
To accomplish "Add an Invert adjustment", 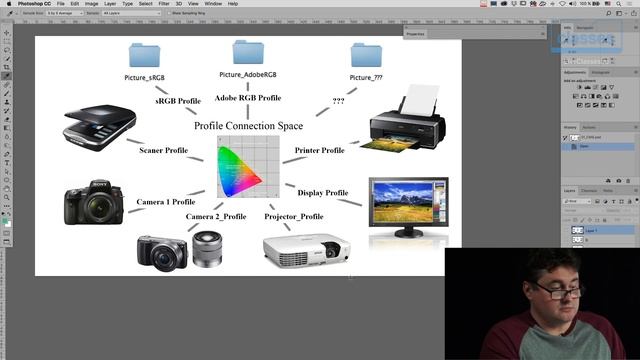I will click(580, 105).
